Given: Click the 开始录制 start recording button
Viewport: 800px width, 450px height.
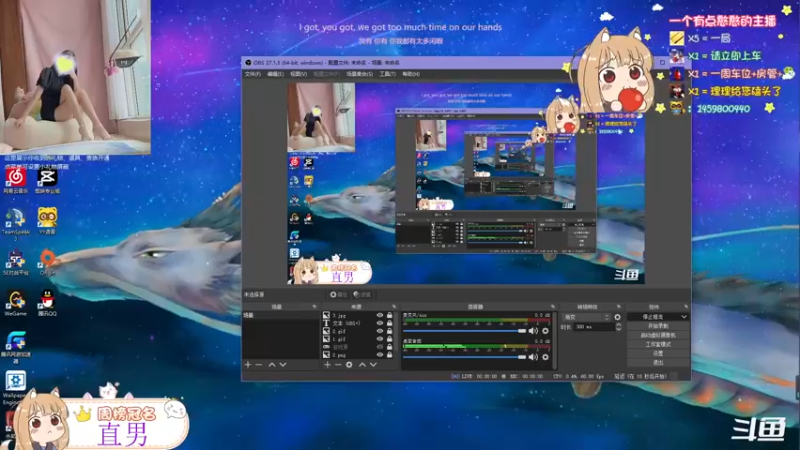Looking at the screenshot, I should click(658, 326).
